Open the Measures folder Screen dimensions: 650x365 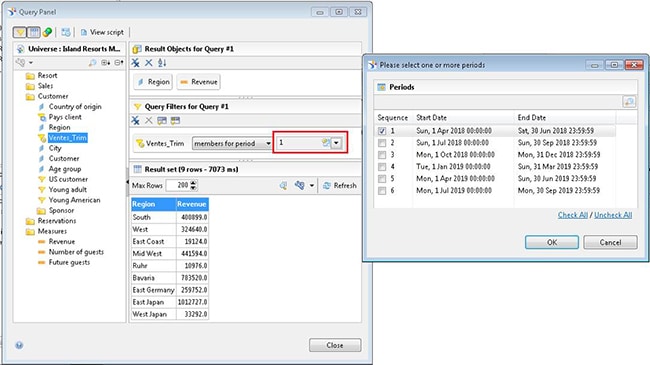46,231
